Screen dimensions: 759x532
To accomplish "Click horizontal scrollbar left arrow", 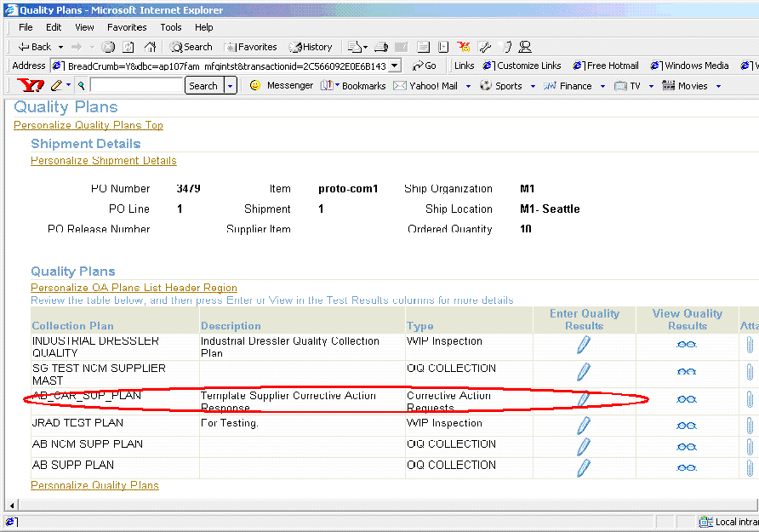I will 12,505.
